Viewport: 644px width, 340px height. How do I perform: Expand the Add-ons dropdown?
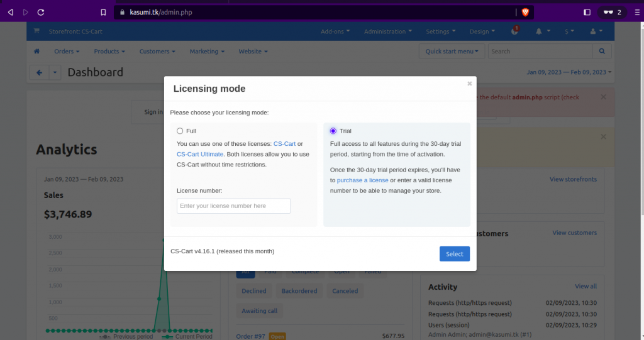pos(335,31)
